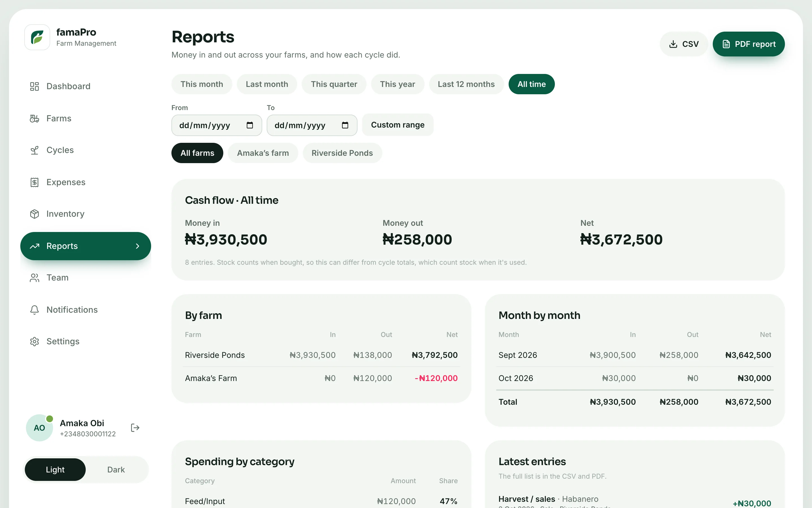Open Dashboard from the sidebar grid icon
The height and width of the screenshot is (508, 812).
click(35, 86)
